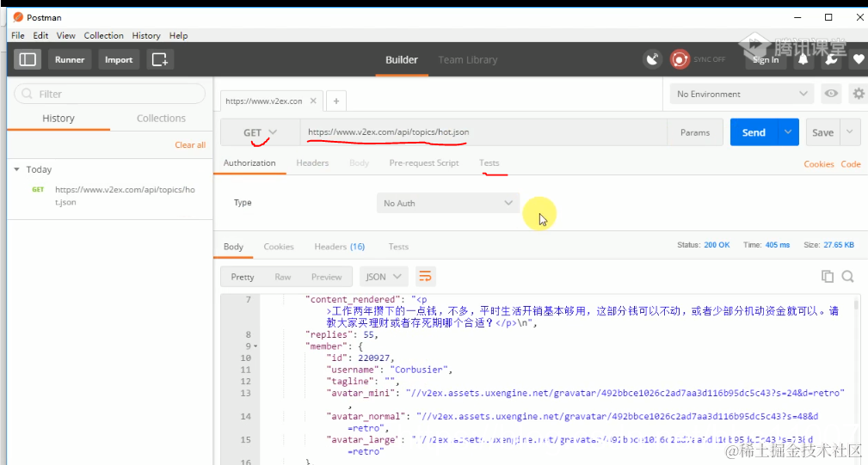Click the response body vertical scrollbar
Screen dimensions: 868x465
[x=856, y=304]
